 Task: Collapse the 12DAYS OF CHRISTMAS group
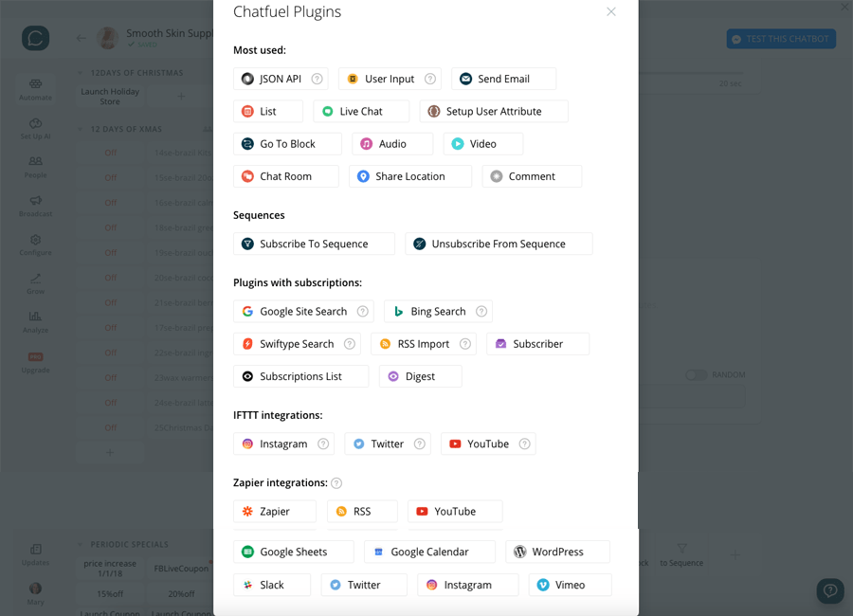point(80,73)
